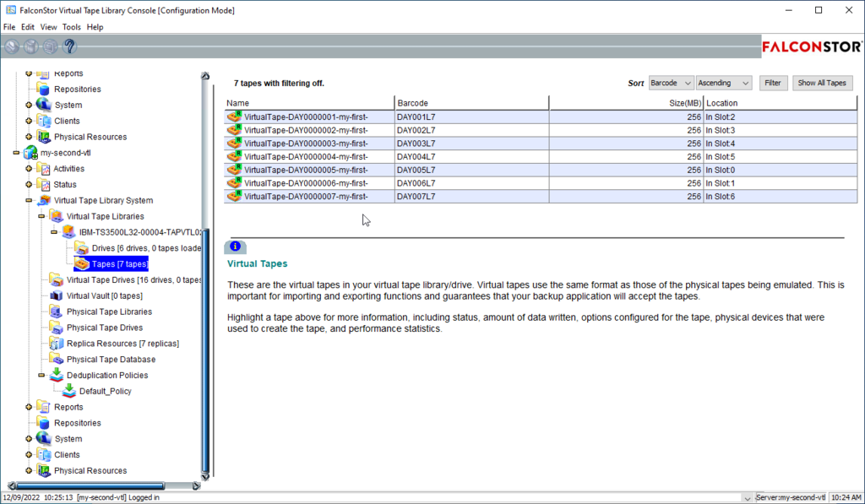Open the Edit menu
This screenshot has height=504, width=865.
pyautogui.click(x=28, y=27)
